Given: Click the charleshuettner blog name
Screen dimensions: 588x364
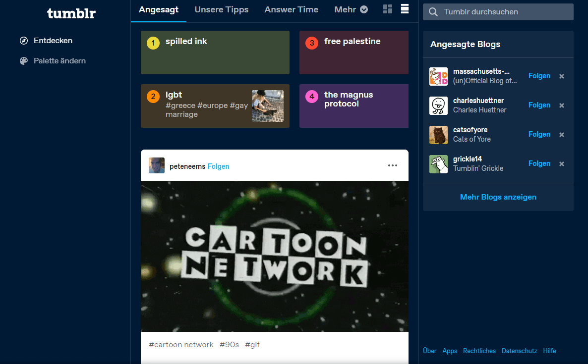Looking at the screenshot, I should pyautogui.click(x=478, y=101).
